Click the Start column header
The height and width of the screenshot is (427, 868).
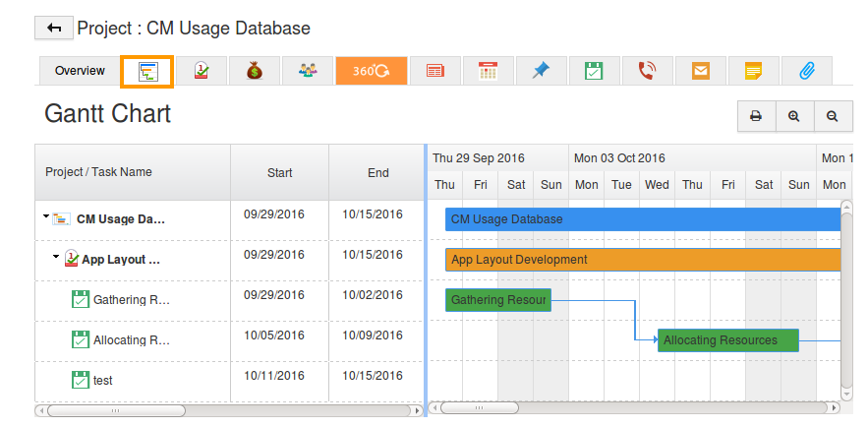point(279,172)
